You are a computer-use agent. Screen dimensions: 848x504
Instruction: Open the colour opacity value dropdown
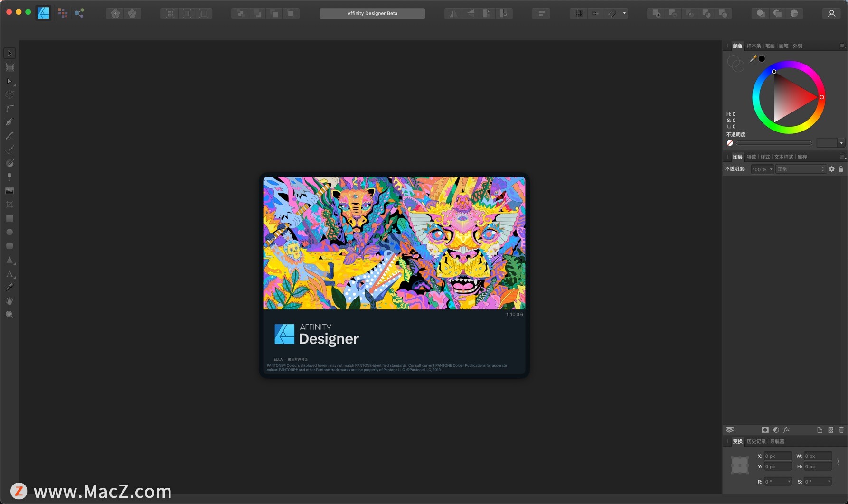click(841, 143)
